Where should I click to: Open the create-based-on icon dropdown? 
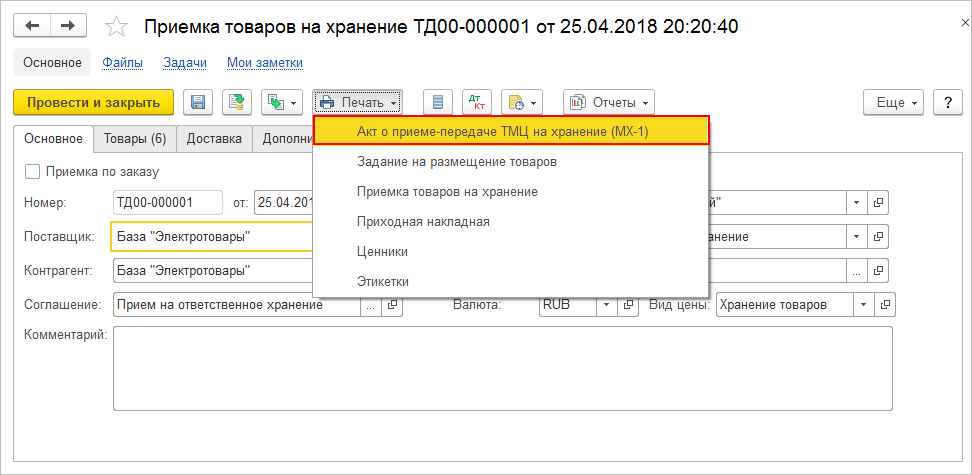pos(281,102)
